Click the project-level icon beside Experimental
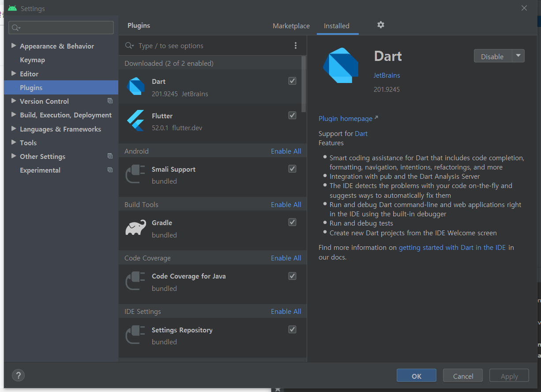 pos(110,170)
